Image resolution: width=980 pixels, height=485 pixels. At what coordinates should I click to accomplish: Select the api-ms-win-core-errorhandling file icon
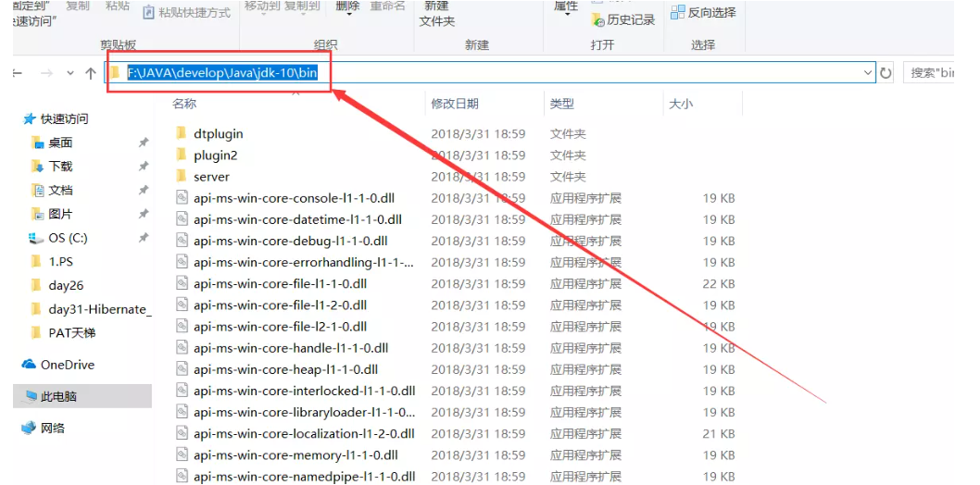coord(182,262)
